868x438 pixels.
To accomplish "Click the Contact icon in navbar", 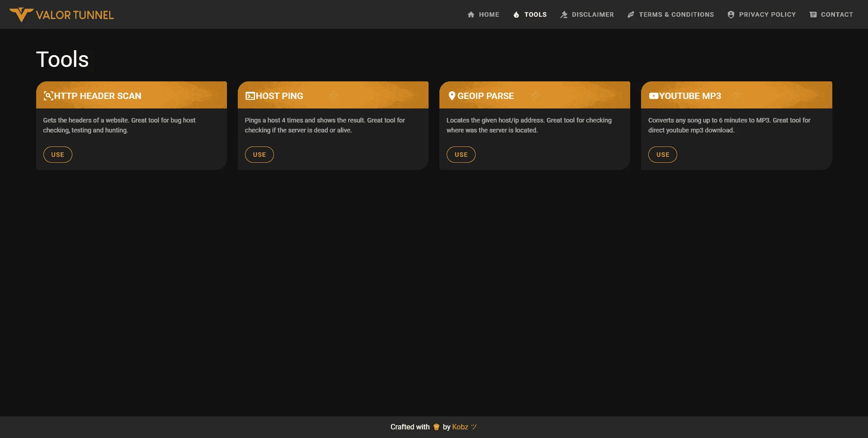I will 813,14.
